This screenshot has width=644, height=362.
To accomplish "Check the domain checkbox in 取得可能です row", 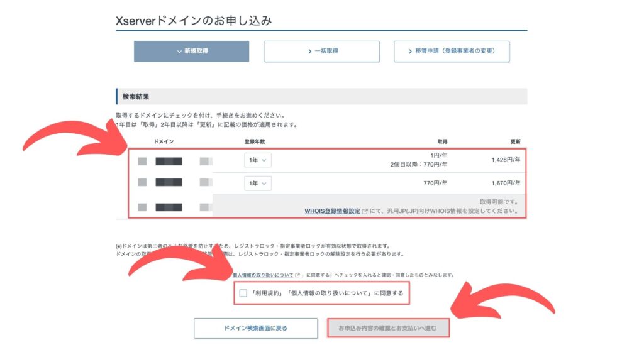I will pyautogui.click(x=143, y=207).
